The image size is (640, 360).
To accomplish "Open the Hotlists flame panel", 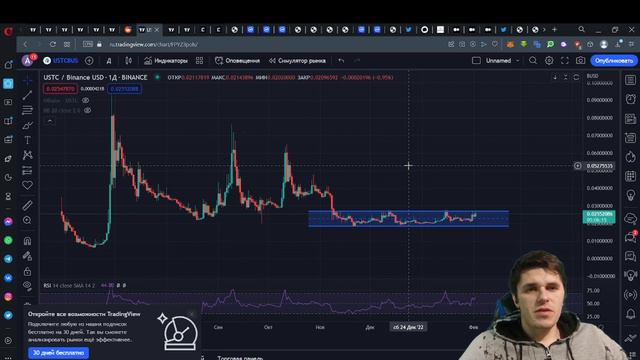I will (x=631, y=157).
